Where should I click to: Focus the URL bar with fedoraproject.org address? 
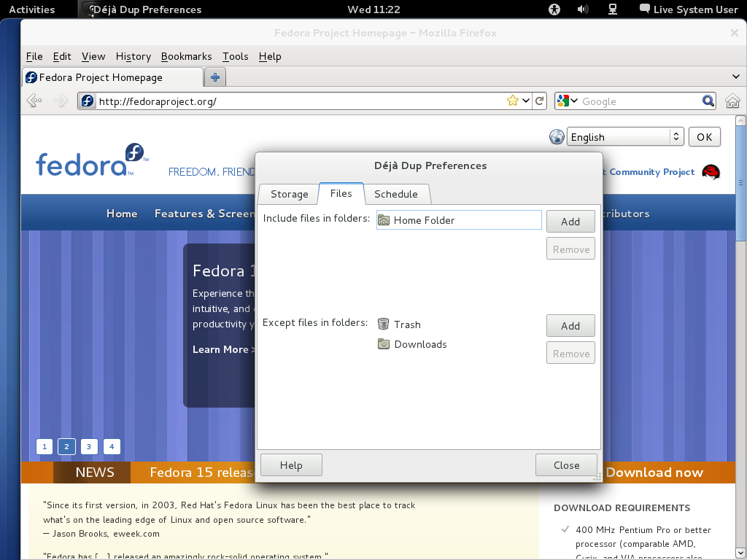pyautogui.click(x=300, y=101)
